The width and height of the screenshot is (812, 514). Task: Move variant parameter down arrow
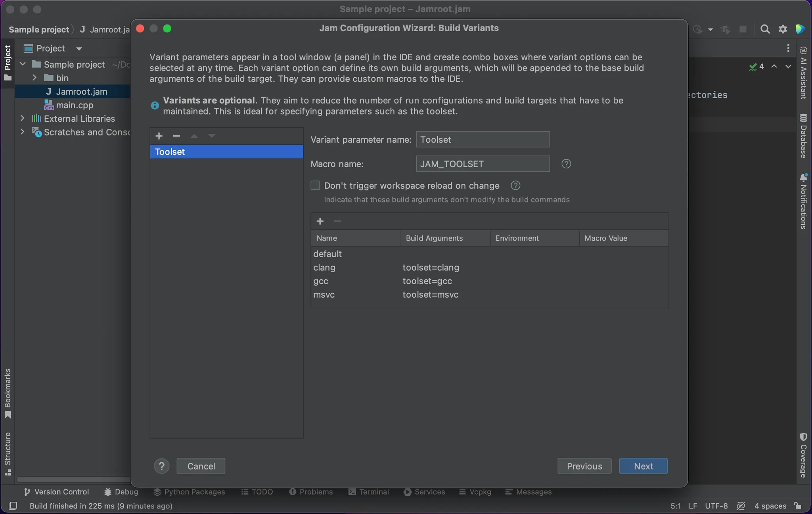(212, 136)
